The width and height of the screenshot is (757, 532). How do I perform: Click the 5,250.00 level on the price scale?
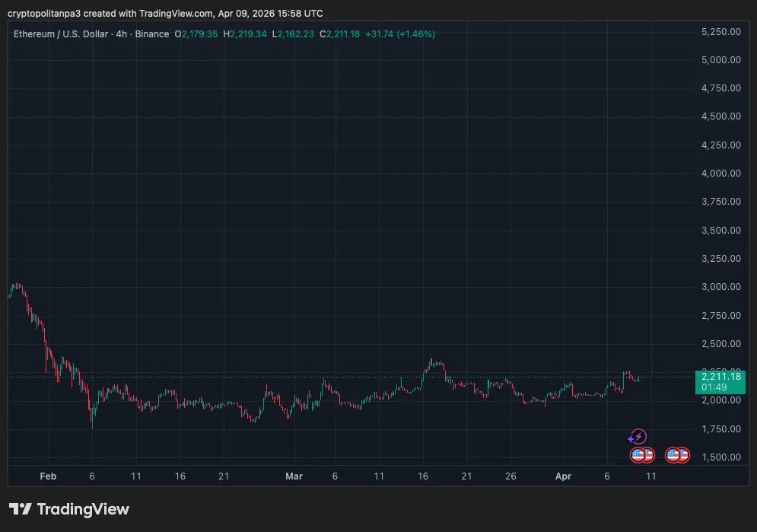tap(720, 32)
